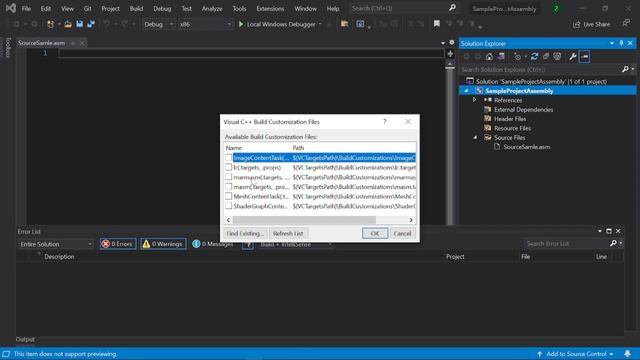Select SourceSamle.asm in Solution Explorer
The width and height of the screenshot is (640, 360).
point(527,147)
